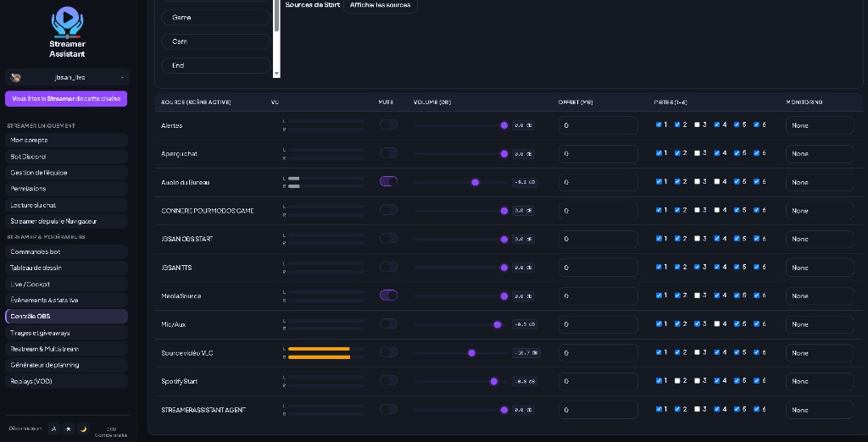Mute the Source vidéo VLC row

point(388,352)
